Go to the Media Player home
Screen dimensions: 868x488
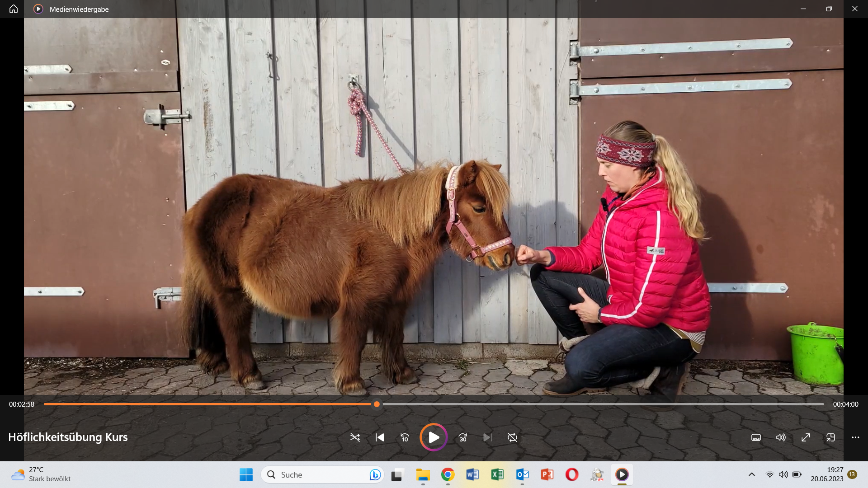pos(14,9)
